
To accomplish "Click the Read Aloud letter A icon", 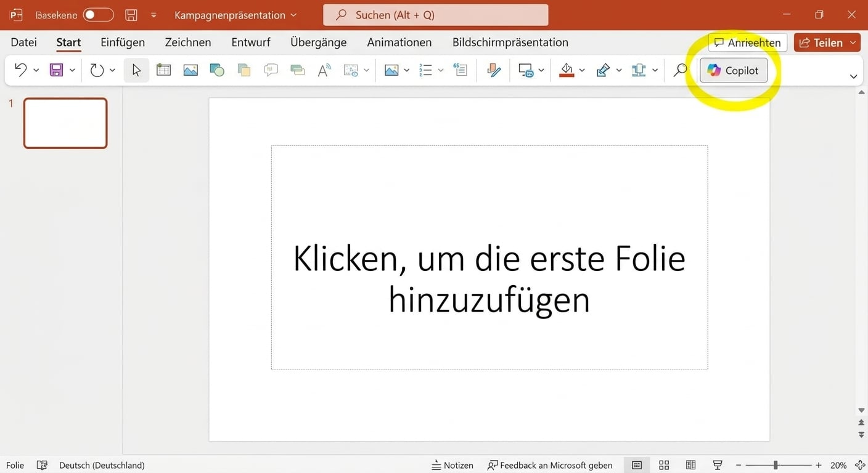I will tap(324, 70).
